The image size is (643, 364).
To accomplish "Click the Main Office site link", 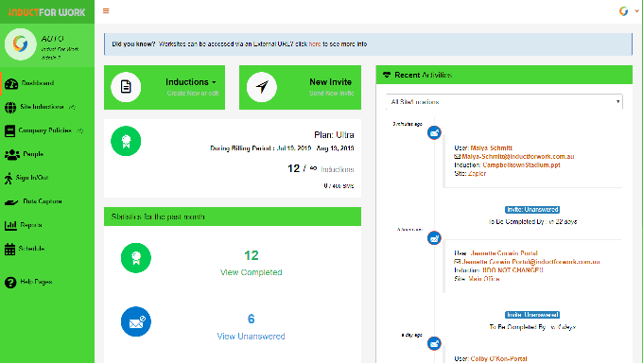I will pyautogui.click(x=484, y=279).
